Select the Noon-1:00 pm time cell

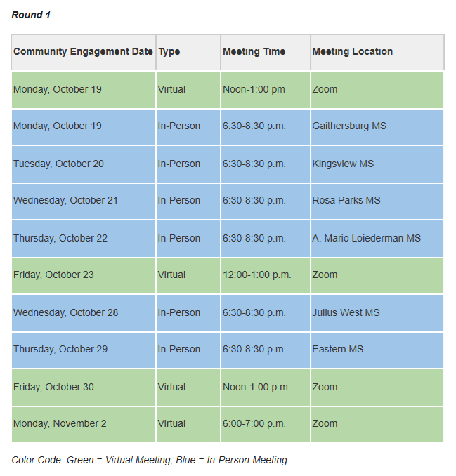(x=266, y=90)
